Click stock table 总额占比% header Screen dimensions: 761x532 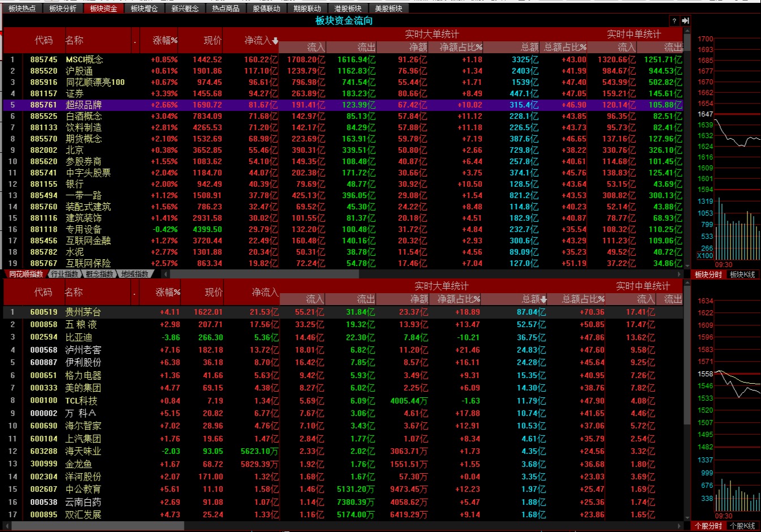[583, 299]
